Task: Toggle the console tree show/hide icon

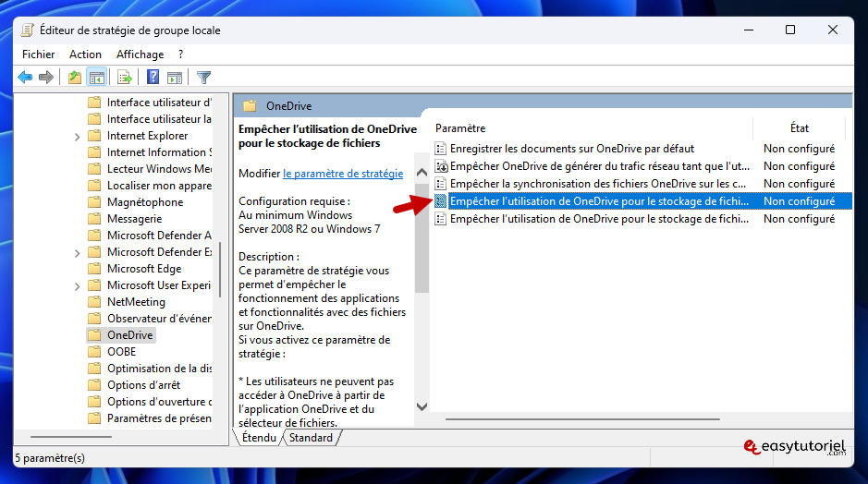Action: pyautogui.click(x=97, y=78)
